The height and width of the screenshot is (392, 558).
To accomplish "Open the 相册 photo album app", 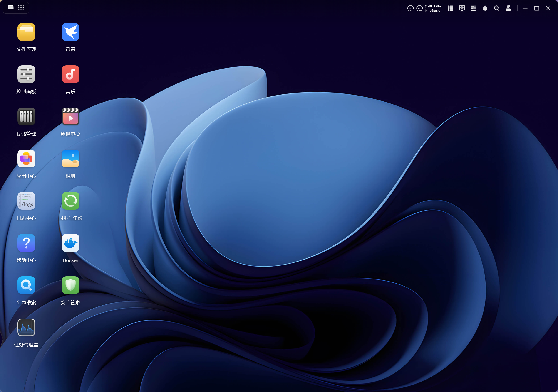I will tap(70, 159).
